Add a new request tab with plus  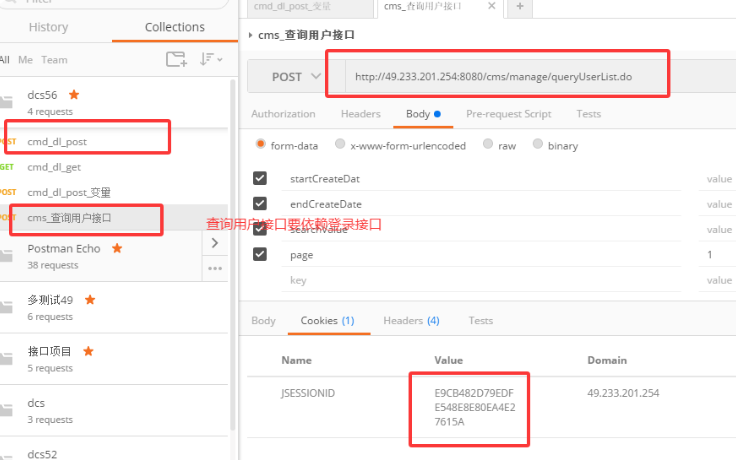tap(520, 7)
